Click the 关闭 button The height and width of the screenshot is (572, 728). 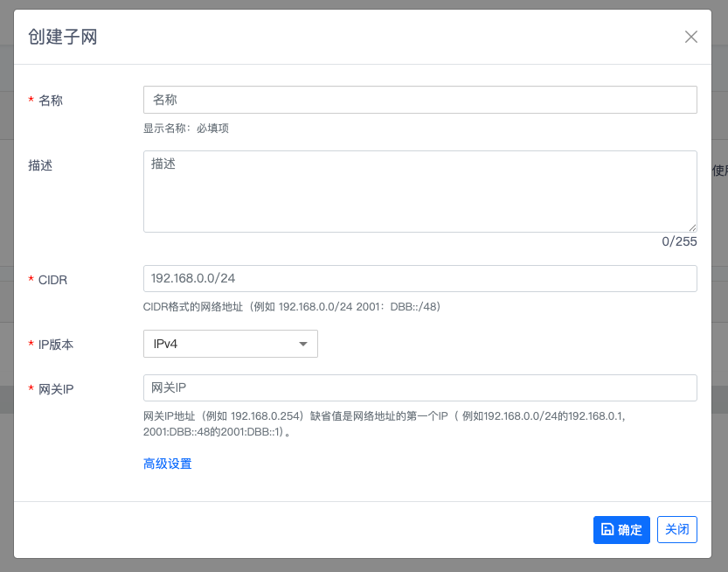pos(676,529)
